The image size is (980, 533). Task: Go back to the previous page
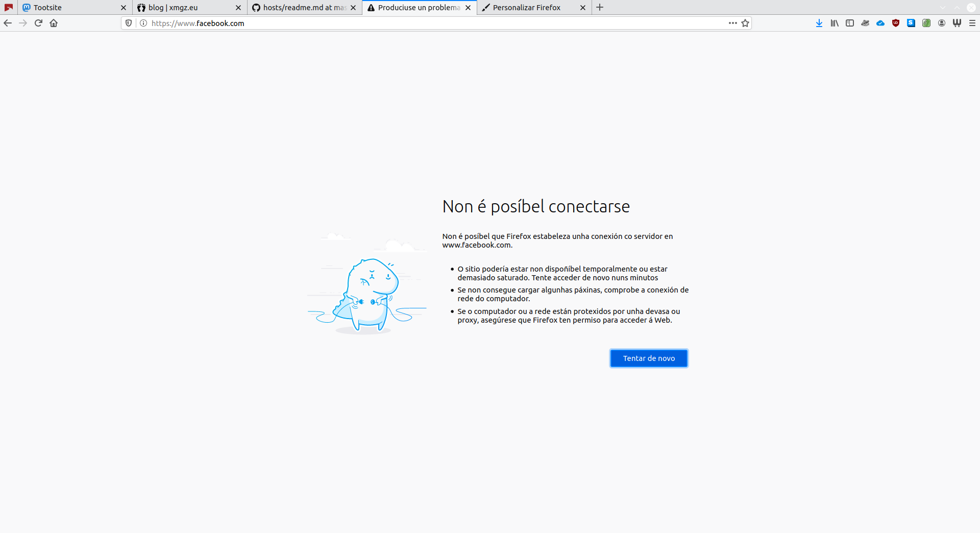point(8,23)
